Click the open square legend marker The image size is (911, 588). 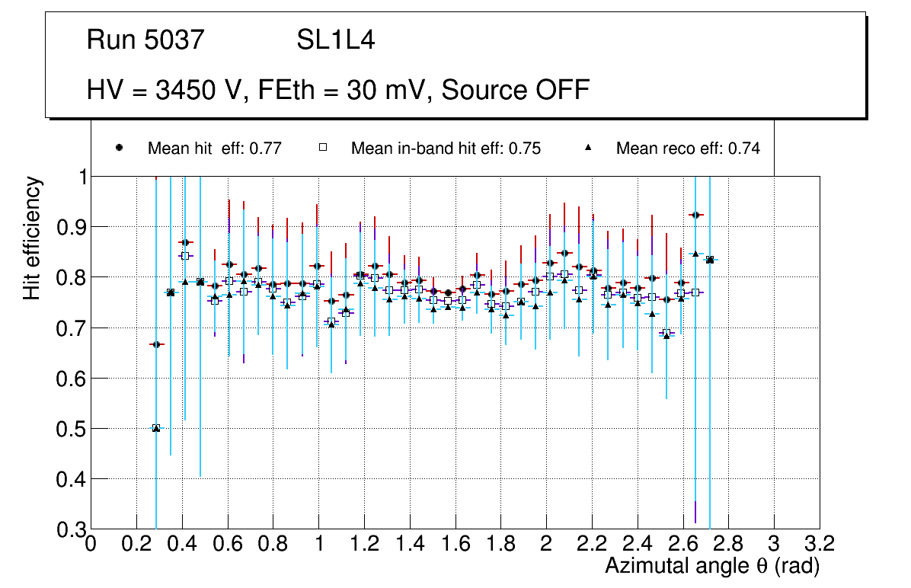[x=322, y=148]
